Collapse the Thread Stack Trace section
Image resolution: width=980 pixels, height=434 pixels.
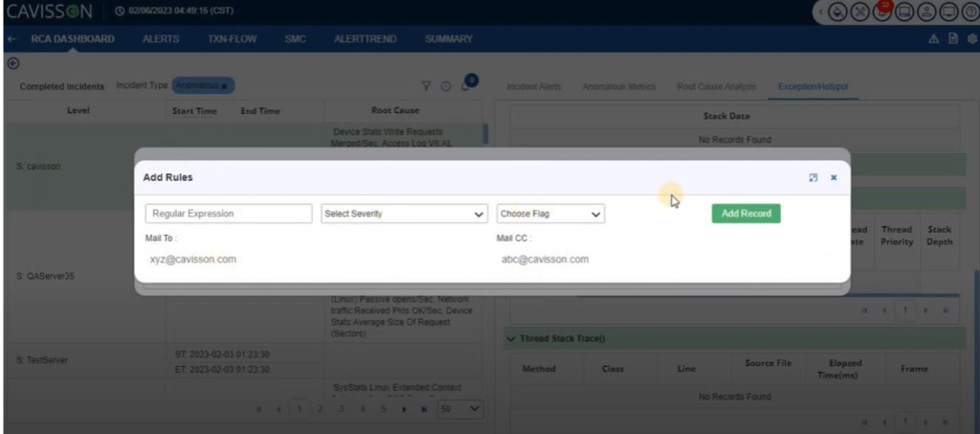point(510,339)
